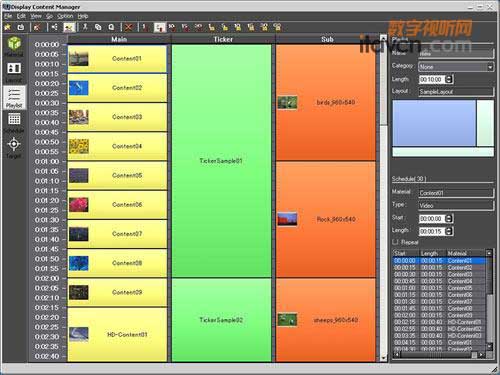Click the star new item toolbar icon
The image size is (500, 375).
click(x=8, y=27)
